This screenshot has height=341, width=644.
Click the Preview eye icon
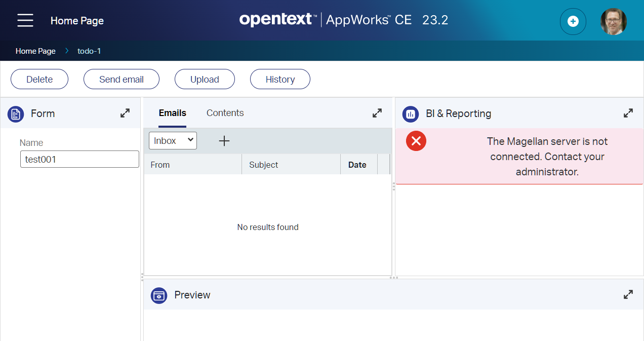159,295
